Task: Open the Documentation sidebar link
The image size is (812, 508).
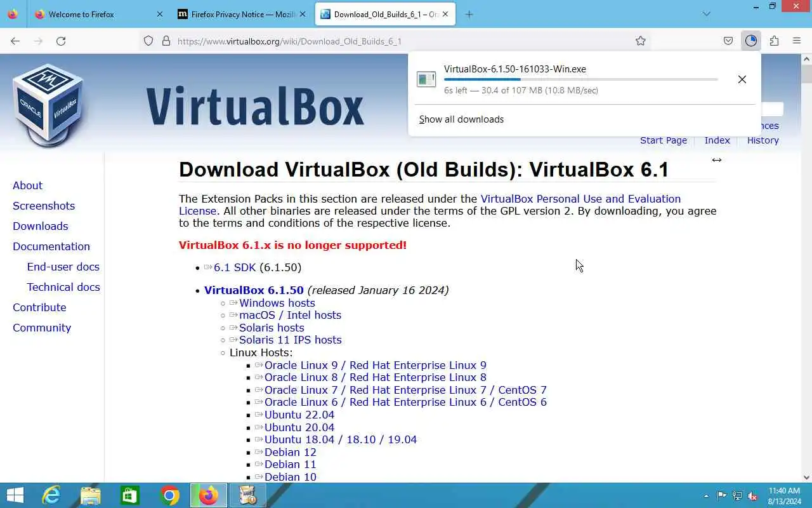Action: click(x=51, y=246)
